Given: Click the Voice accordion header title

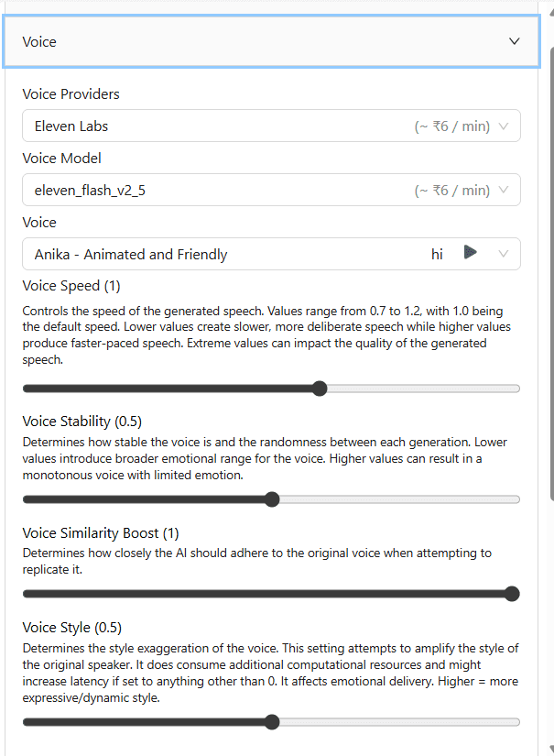Looking at the screenshot, I should tap(39, 42).
